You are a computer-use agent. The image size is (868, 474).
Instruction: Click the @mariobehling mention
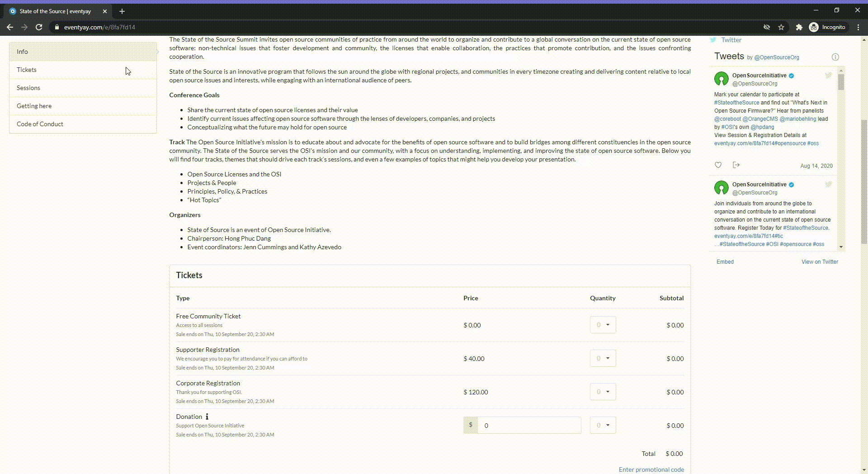pyautogui.click(x=798, y=119)
